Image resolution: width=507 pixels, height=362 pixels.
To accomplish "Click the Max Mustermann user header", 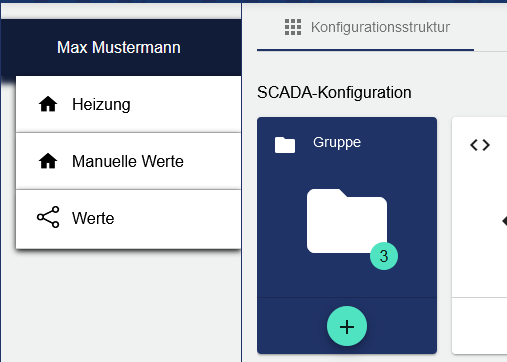I will [121, 47].
